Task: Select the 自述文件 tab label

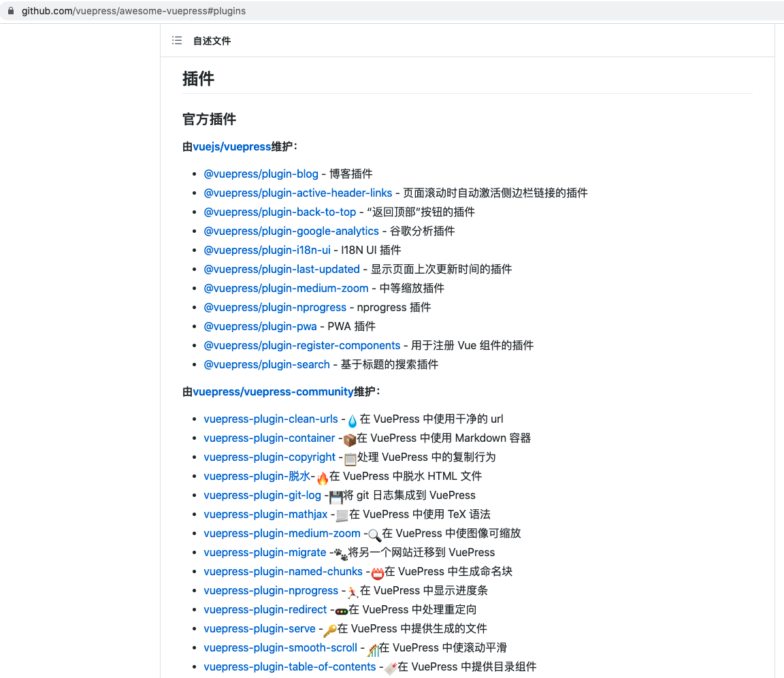Action: pos(212,41)
